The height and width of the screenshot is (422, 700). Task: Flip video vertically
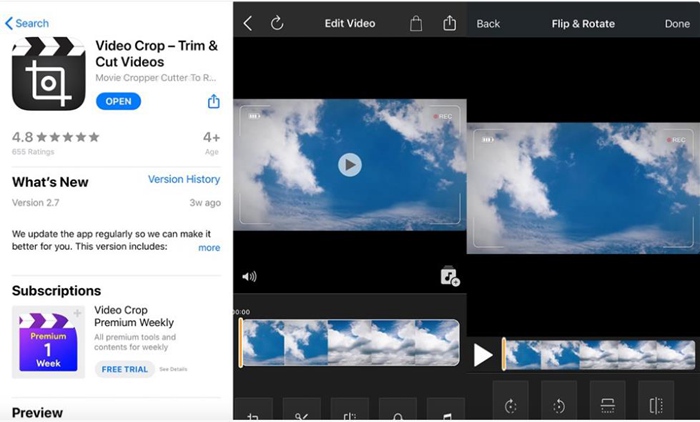pos(607,405)
